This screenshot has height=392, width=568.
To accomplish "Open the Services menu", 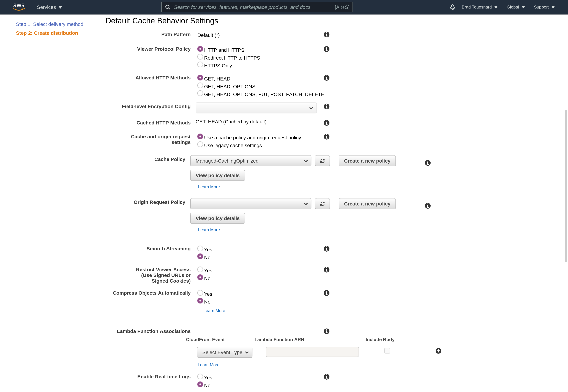I will (49, 7).
